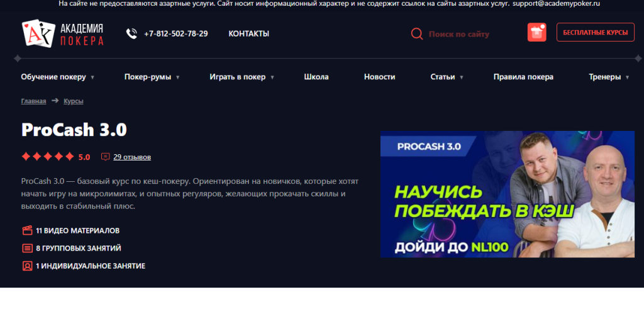Open the Статьи menu item
Viewport: 644px width, 309px height.
tap(443, 77)
